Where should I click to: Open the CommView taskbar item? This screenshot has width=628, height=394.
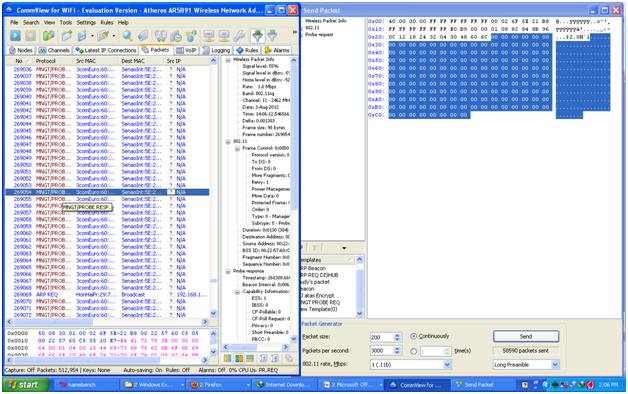(417, 385)
